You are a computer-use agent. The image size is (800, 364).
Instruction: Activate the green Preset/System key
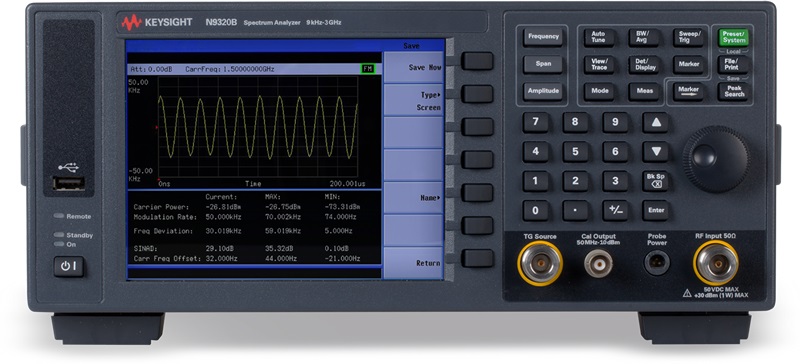734,37
